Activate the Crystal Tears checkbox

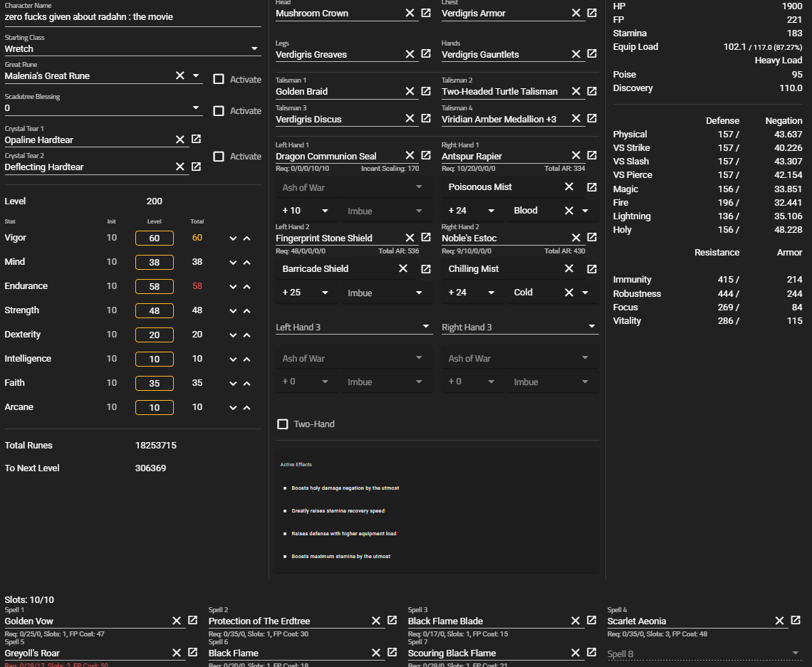219,157
